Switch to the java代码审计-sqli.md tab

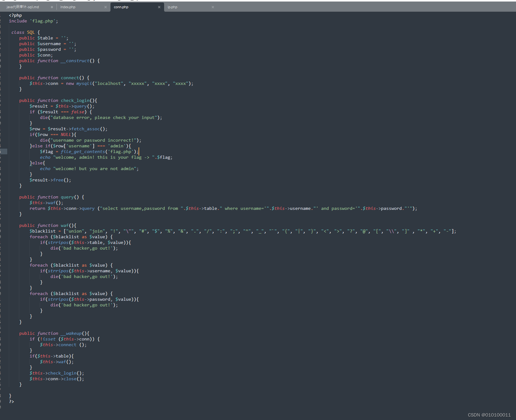pos(23,7)
